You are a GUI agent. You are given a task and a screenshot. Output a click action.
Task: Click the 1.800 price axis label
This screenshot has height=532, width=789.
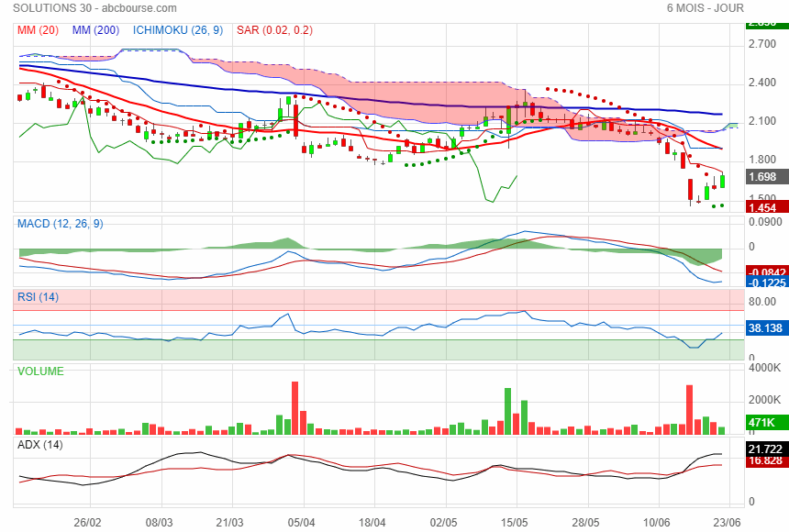click(762, 160)
